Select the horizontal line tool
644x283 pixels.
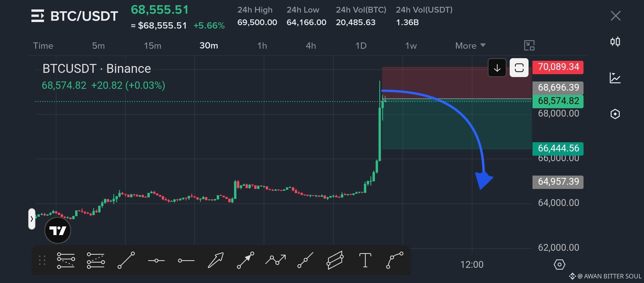(x=156, y=260)
